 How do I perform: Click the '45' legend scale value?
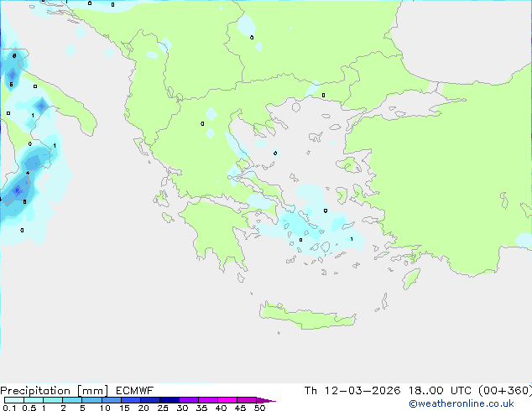[240, 408]
